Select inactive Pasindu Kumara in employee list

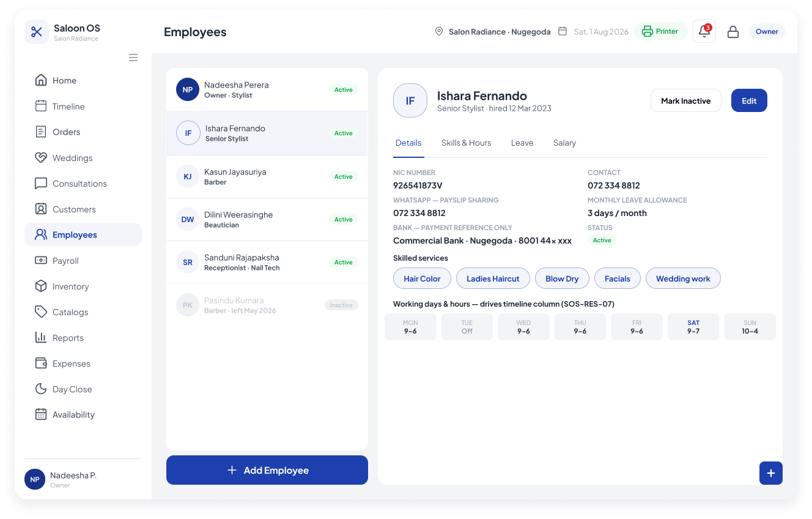pyautogui.click(x=267, y=305)
